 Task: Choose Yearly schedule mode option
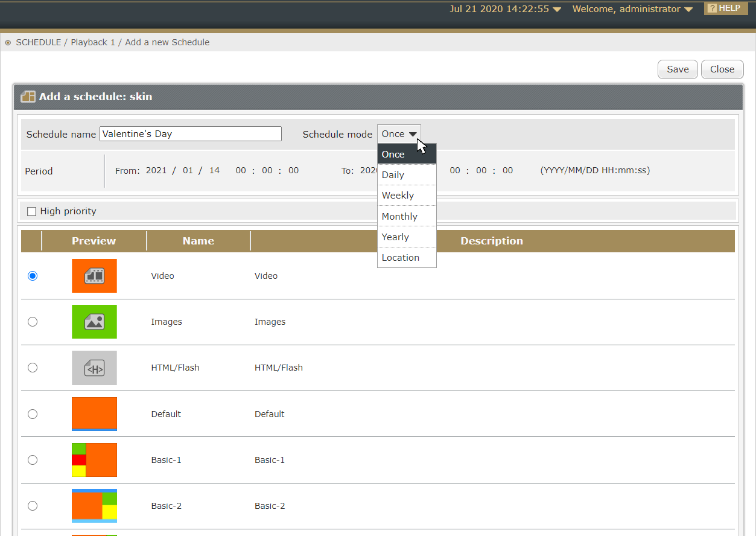point(407,237)
